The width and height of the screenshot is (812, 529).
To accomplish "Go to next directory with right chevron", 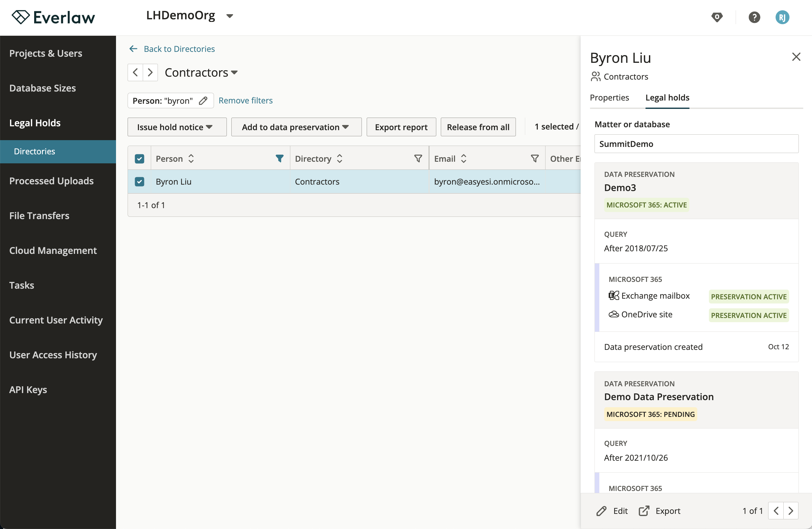I will coord(150,72).
